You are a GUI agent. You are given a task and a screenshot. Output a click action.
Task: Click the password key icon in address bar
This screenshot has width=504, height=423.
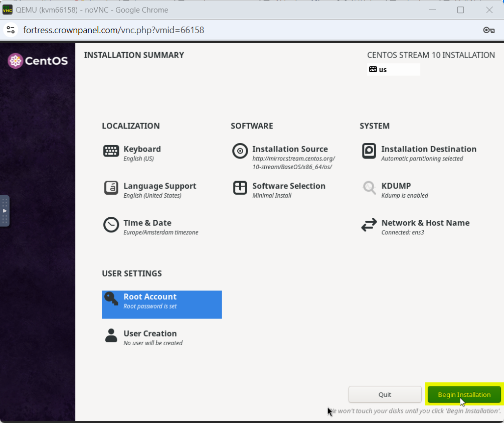point(489,30)
